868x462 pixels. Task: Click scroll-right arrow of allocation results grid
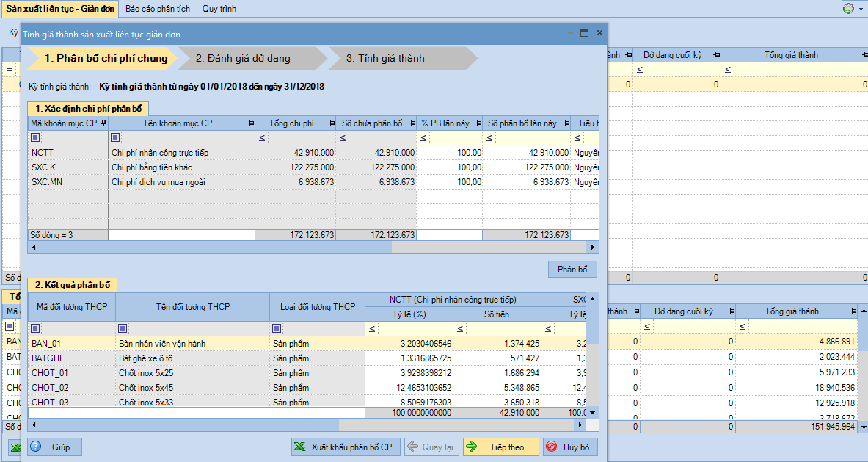pyautogui.click(x=580, y=425)
